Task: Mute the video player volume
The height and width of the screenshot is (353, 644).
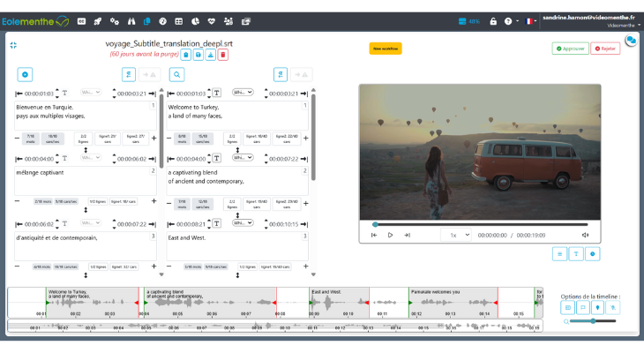Action: 585,235
